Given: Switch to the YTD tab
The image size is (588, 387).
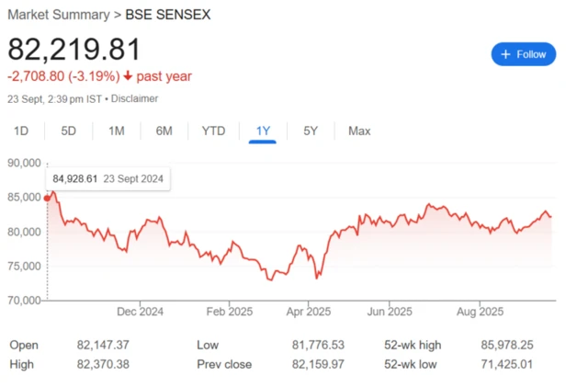Looking at the screenshot, I should click(x=213, y=131).
